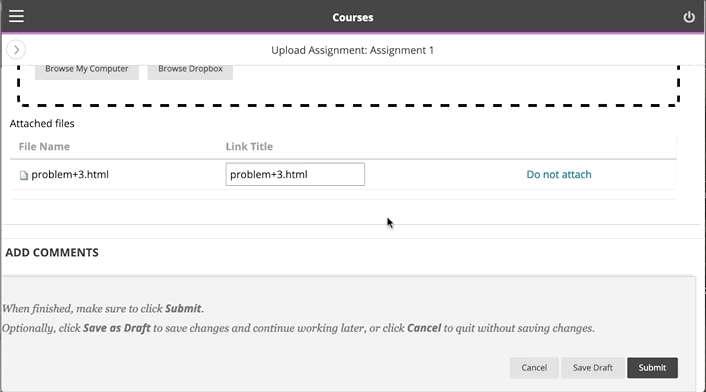Click the Do not attach link
The width and height of the screenshot is (706, 392).
pyautogui.click(x=559, y=175)
